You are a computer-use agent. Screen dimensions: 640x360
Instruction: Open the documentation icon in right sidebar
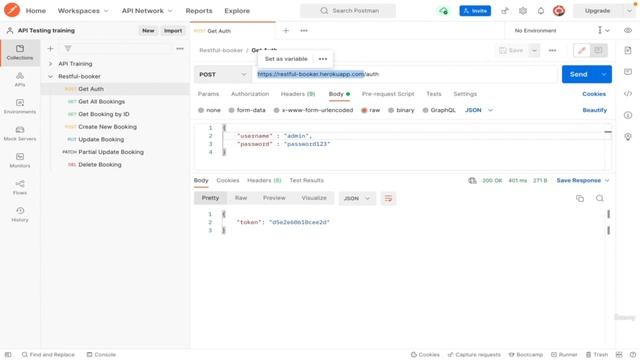628,50
